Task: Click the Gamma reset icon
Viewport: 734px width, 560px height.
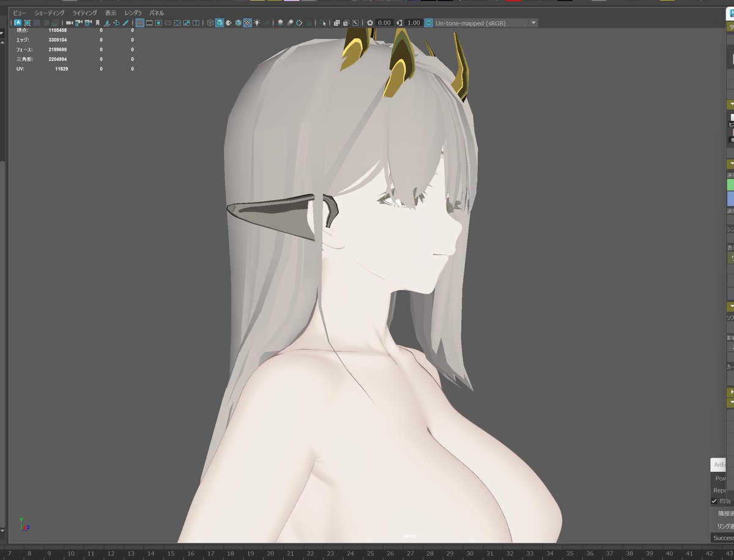Action: pyautogui.click(x=399, y=23)
